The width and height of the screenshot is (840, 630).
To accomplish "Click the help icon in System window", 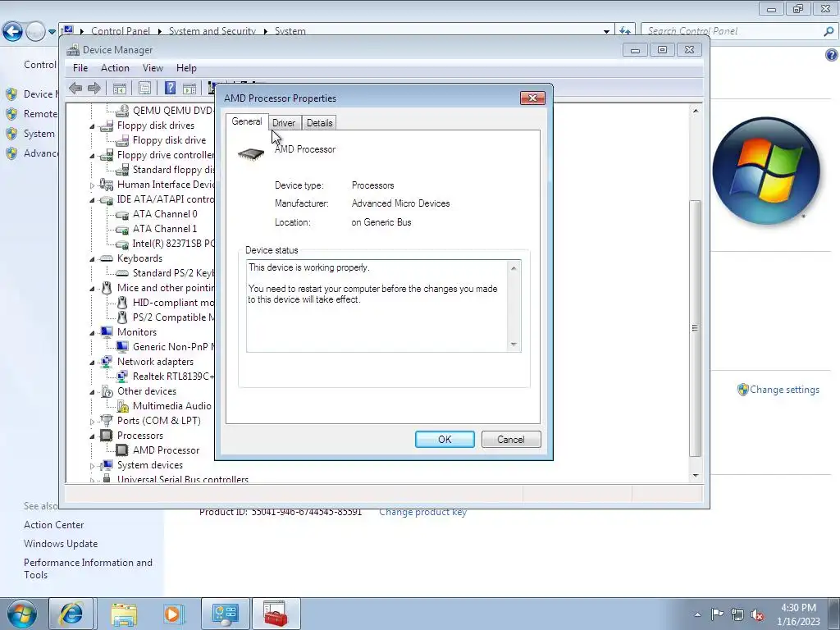I will click(832, 55).
